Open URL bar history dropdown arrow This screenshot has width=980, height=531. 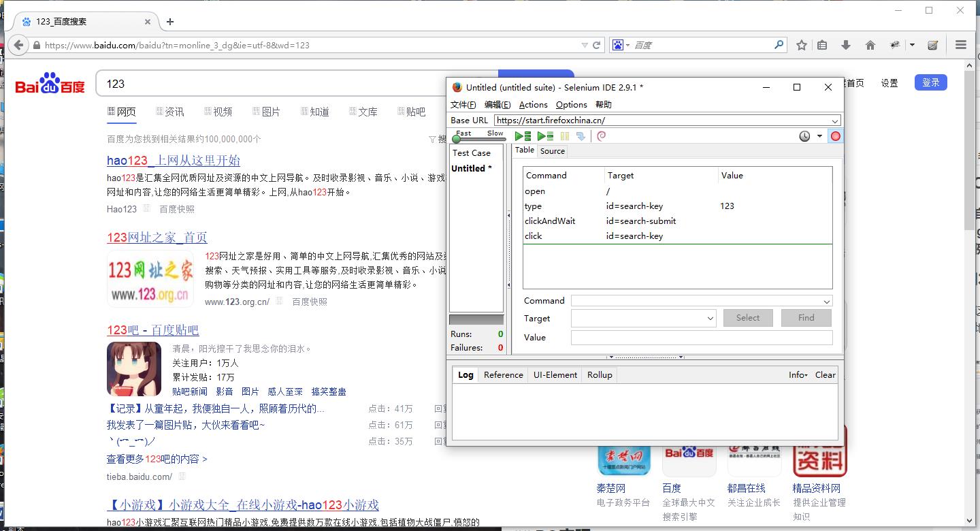[584, 46]
